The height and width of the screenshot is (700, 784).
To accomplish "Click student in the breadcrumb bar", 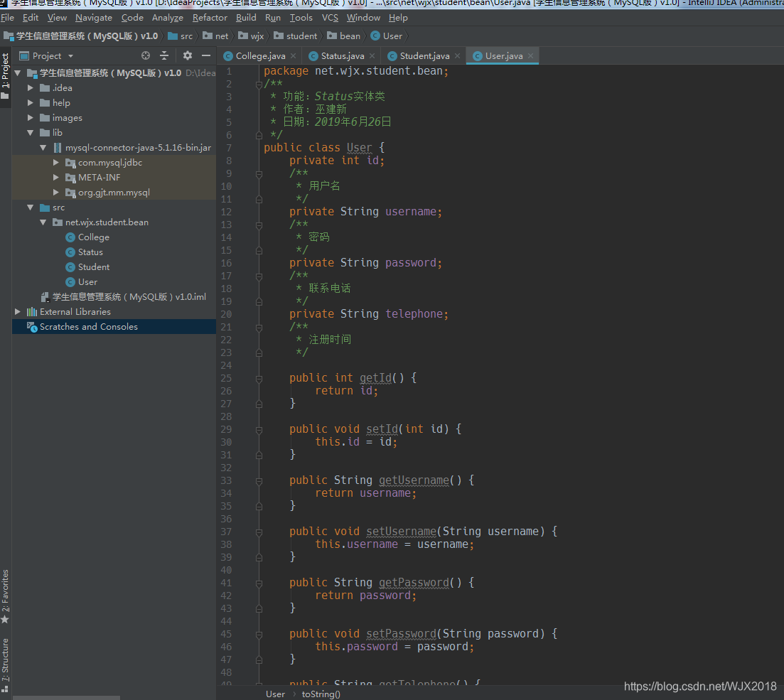I will click(296, 36).
